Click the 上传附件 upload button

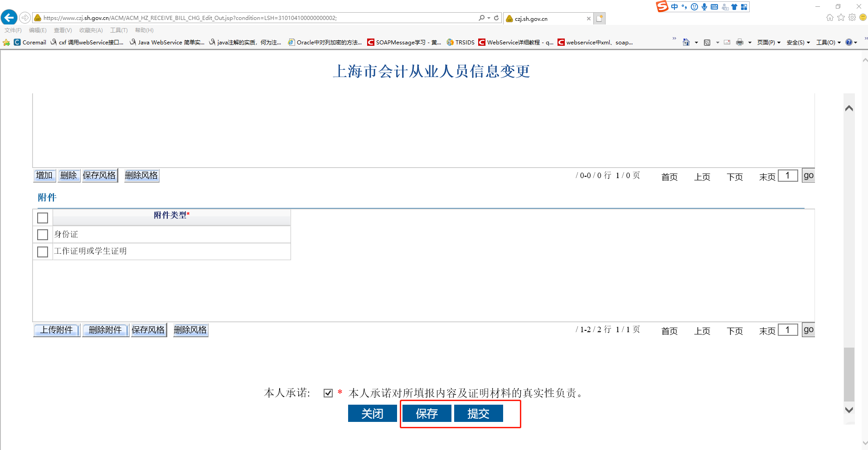coord(57,330)
